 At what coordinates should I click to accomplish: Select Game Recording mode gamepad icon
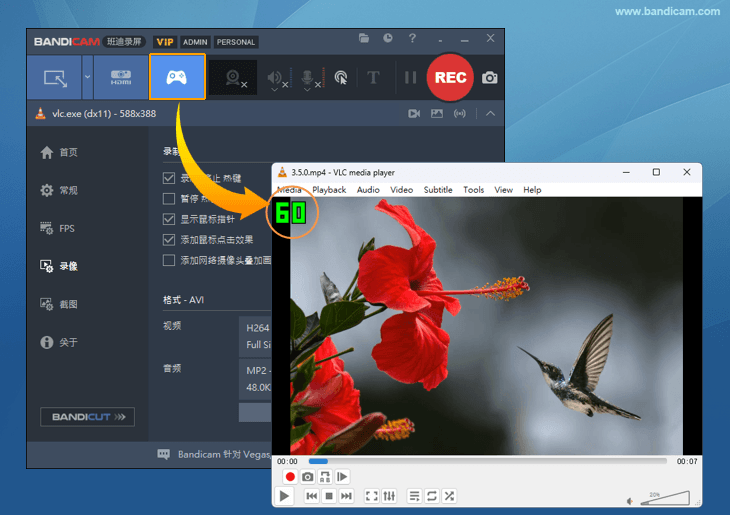coord(177,77)
